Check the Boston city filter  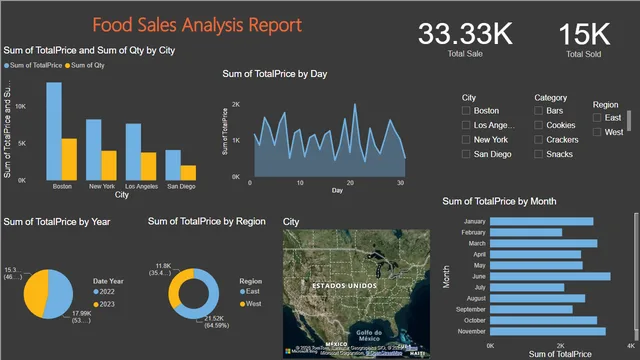pos(466,111)
